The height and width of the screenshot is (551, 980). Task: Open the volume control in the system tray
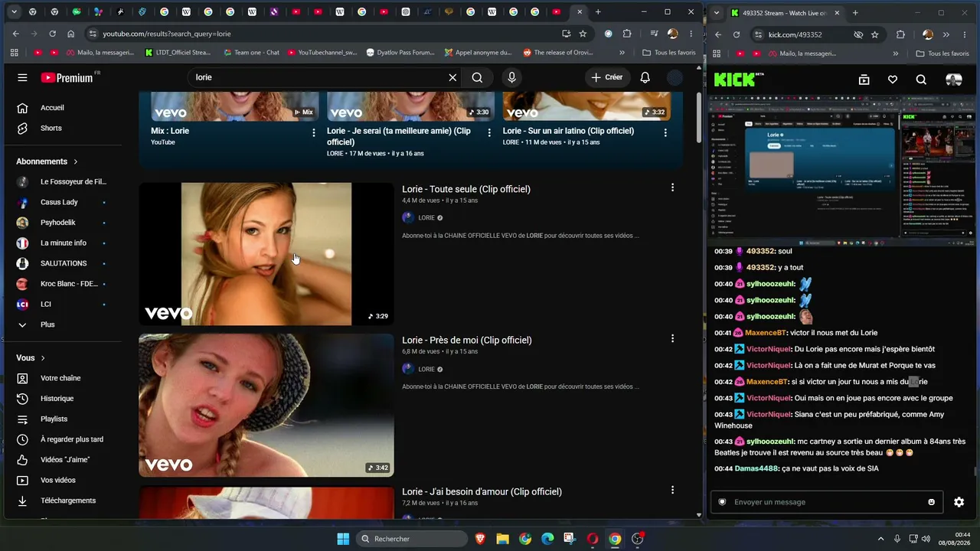[x=926, y=539]
